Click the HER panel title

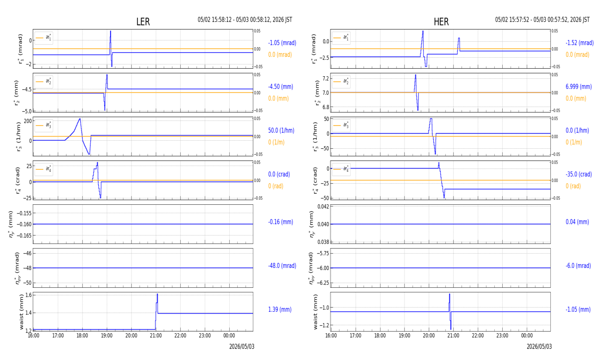coord(441,22)
